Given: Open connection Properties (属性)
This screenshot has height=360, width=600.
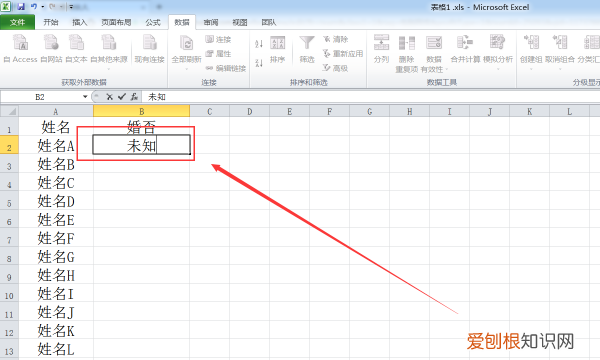Looking at the screenshot, I should pyautogui.click(x=218, y=54).
